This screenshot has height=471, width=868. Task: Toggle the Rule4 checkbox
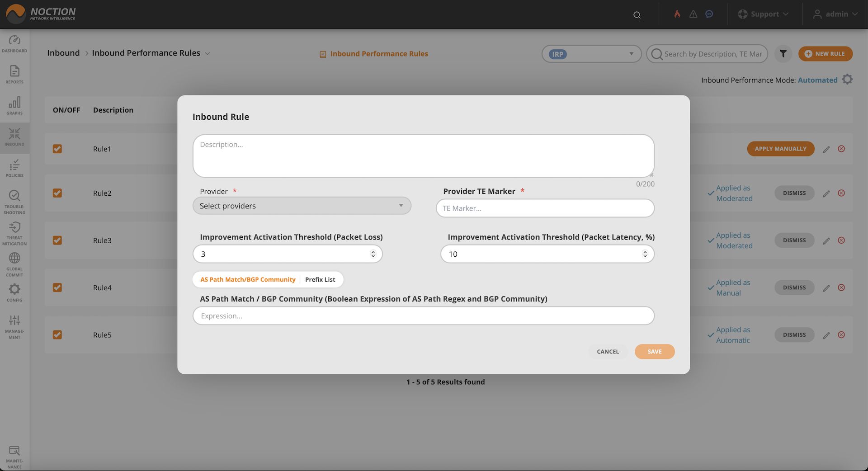(x=57, y=287)
